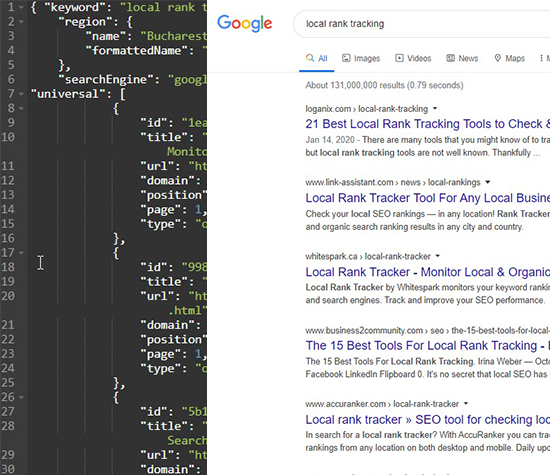Open dropdown arrow next to loganix.com URL
Viewport: 550px width, 475px height.
tap(435, 108)
